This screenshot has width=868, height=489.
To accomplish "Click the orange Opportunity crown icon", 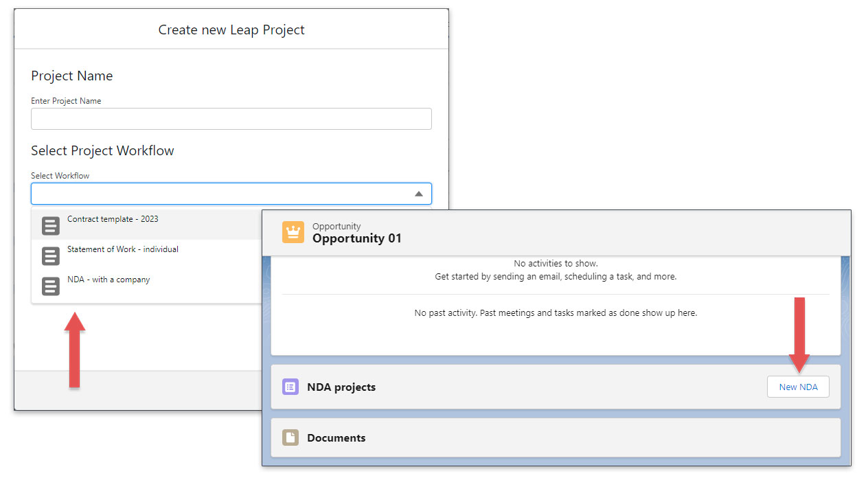I will pos(293,232).
